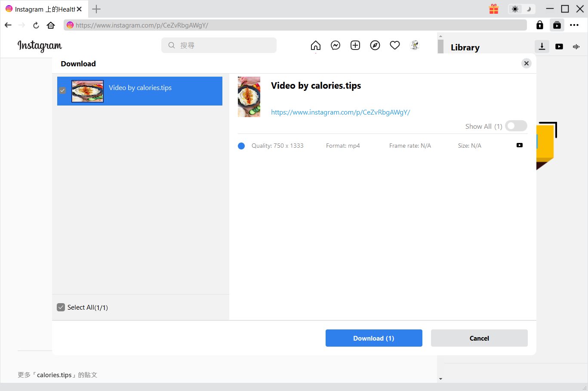This screenshot has width=588, height=391.
Task: Click the Instagram search field
Action: (x=219, y=45)
